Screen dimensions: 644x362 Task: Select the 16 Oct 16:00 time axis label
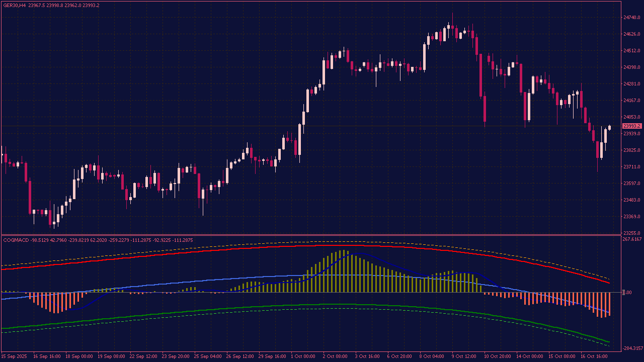tap(594, 356)
